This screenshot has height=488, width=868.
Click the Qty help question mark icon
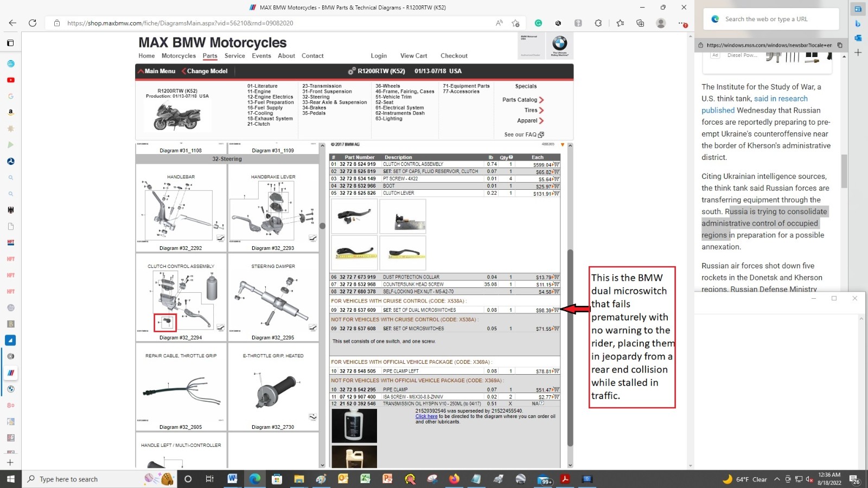(510, 157)
